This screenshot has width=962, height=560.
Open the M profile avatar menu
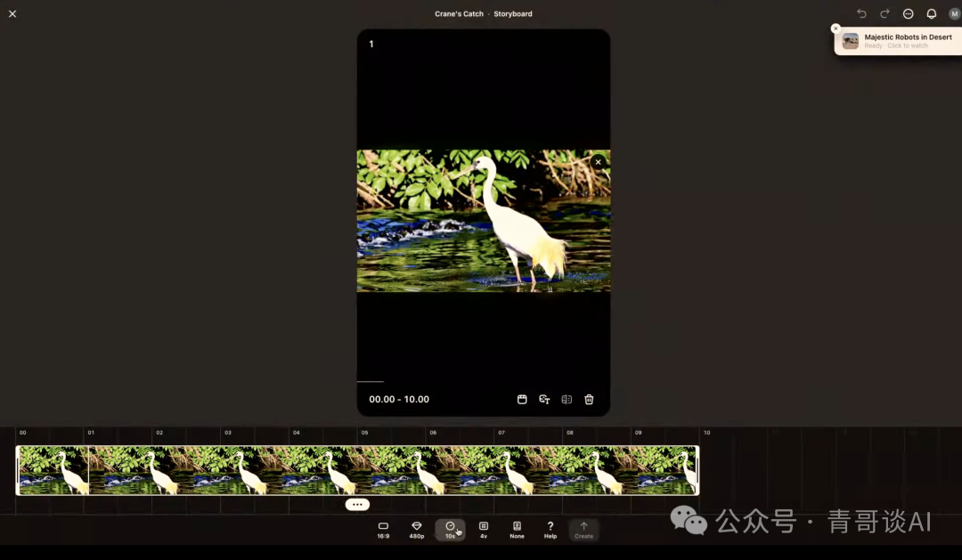click(x=954, y=14)
